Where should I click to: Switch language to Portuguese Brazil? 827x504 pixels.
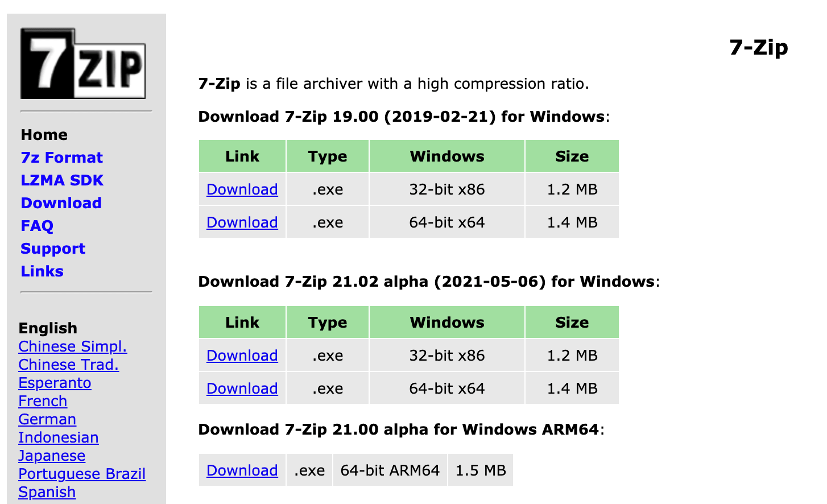tap(82, 474)
